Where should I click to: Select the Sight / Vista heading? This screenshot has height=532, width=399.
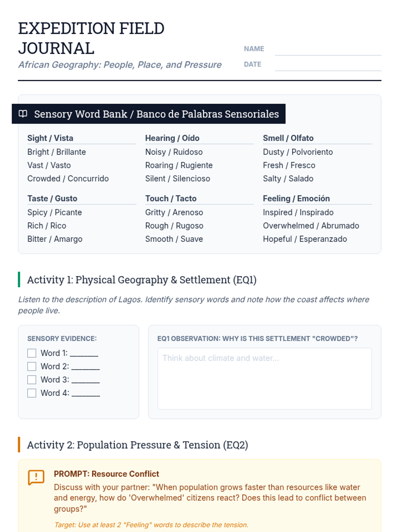[50, 138]
